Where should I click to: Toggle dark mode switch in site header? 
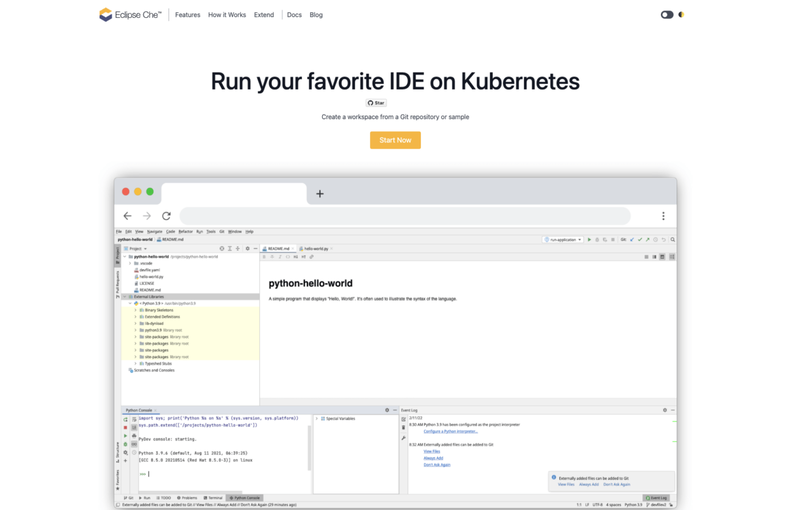point(667,14)
